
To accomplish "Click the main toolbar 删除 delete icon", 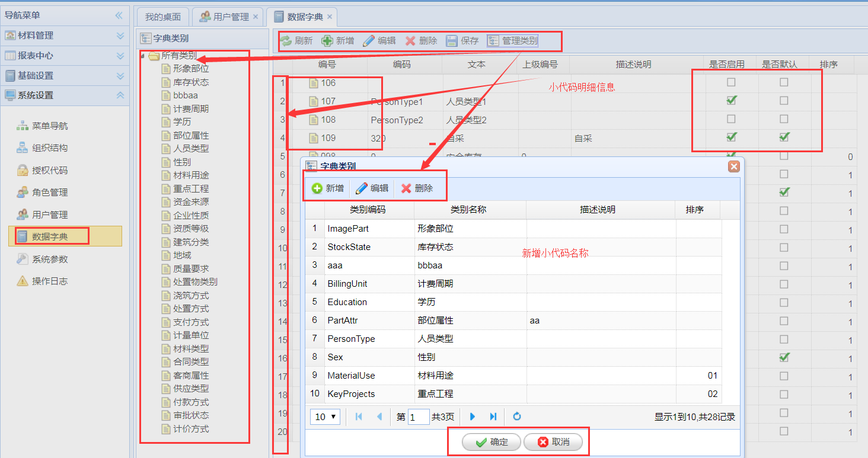I will click(410, 41).
